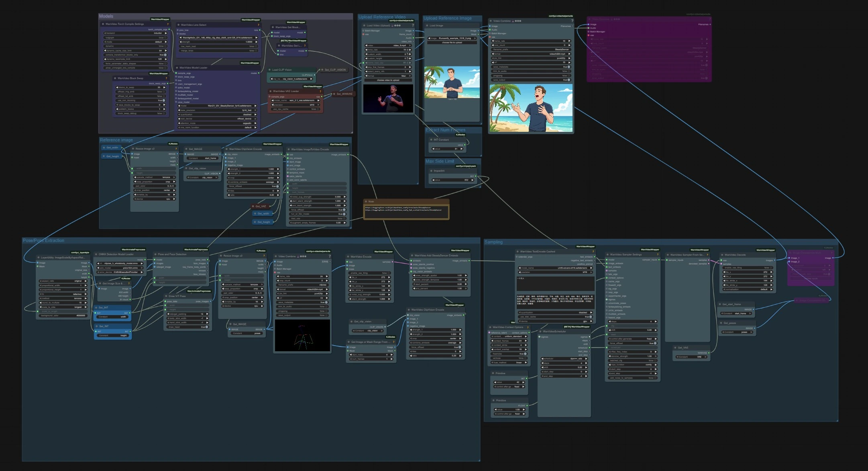The image size is (868, 471).
Task: Click the huggingface links text in Note node
Action: pyautogui.click(x=403, y=209)
